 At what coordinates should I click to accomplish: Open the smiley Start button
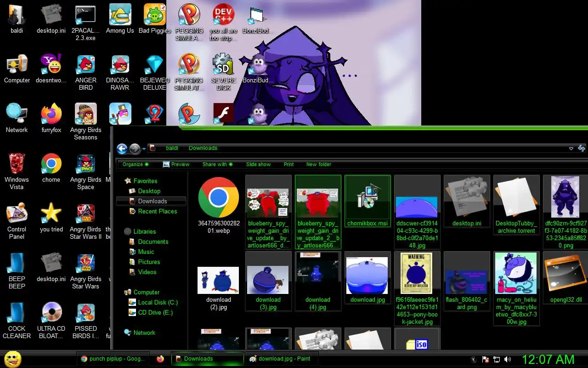12,359
